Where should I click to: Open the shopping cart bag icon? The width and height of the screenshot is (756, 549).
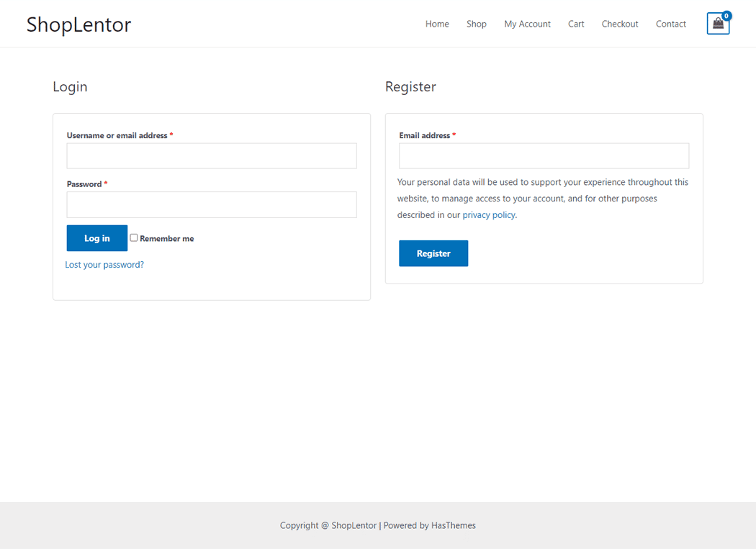(718, 24)
